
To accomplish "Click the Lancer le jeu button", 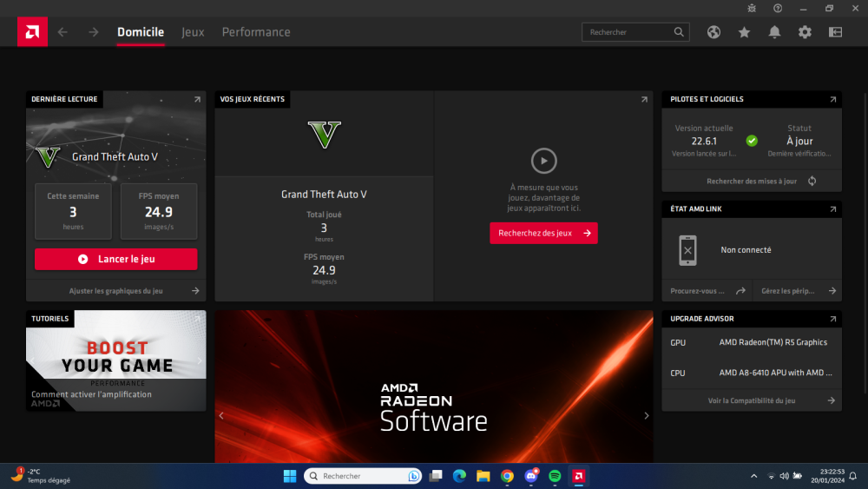I will (116, 259).
